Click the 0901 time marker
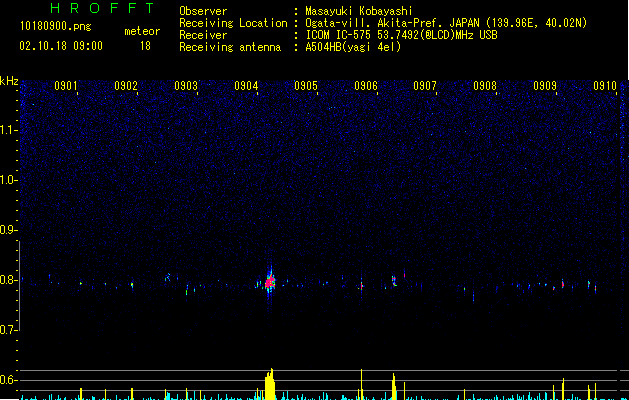This screenshot has height=400, width=629. (x=66, y=86)
